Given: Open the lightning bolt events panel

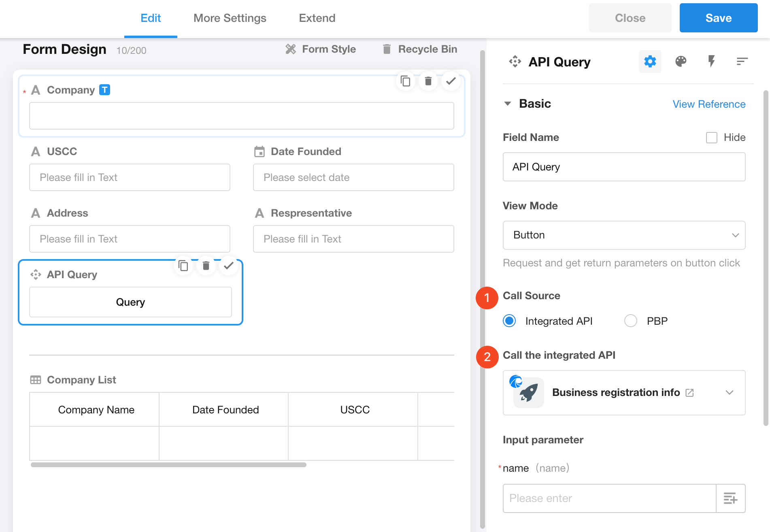Looking at the screenshot, I should (711, 62).
